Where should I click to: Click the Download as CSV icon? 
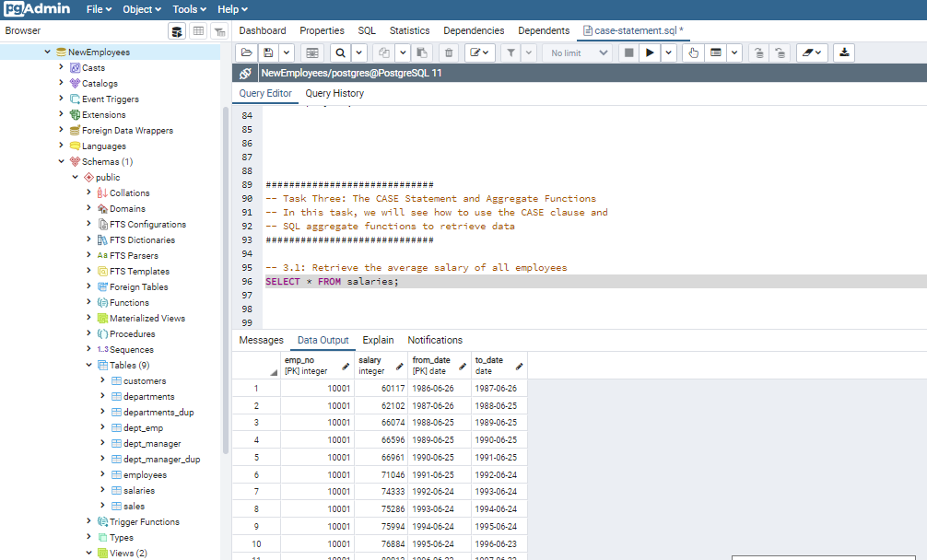click(844, 52)
